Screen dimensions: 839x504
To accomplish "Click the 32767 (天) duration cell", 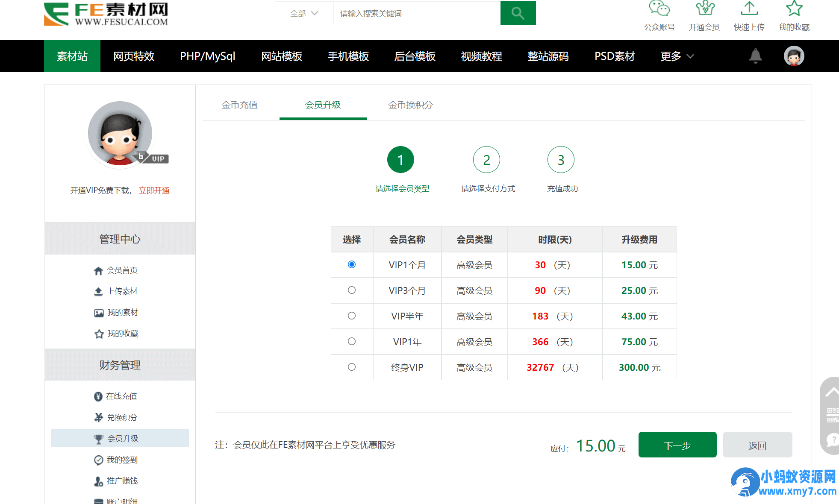I will coord(555,367).
